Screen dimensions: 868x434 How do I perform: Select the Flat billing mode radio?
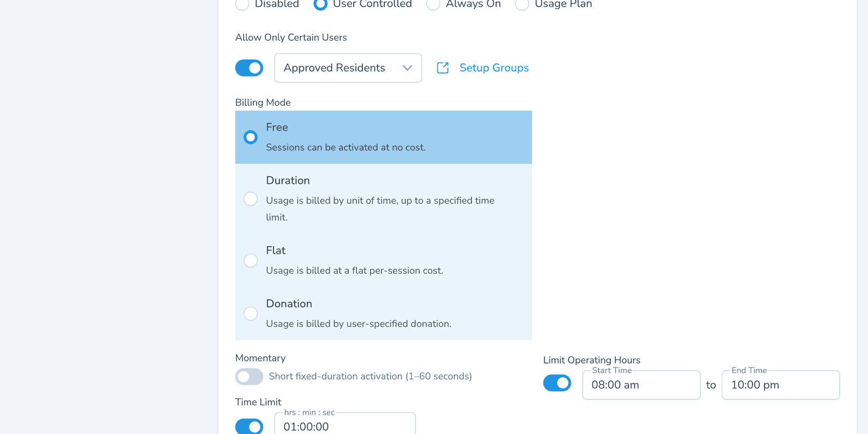coord(251,260)
